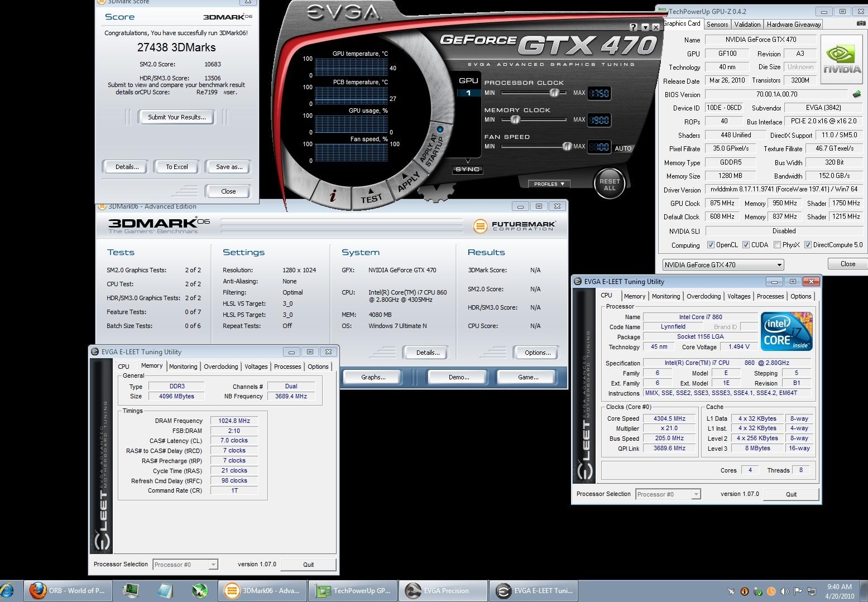This screenshot has height=602, width=868.
Task: Click the Close button in GPU-Z
Action: click(x=847, y=264)
